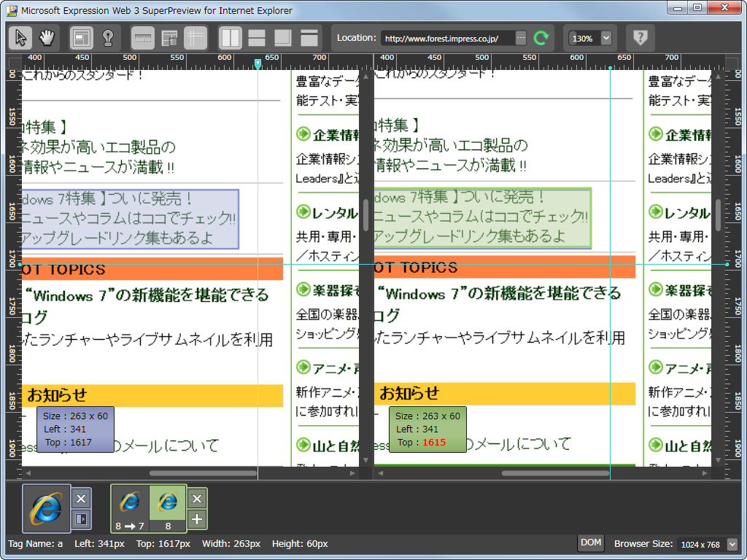747x560 pixels.
Task: Open the browse button beside the URL
Action: tap(521, 38)
